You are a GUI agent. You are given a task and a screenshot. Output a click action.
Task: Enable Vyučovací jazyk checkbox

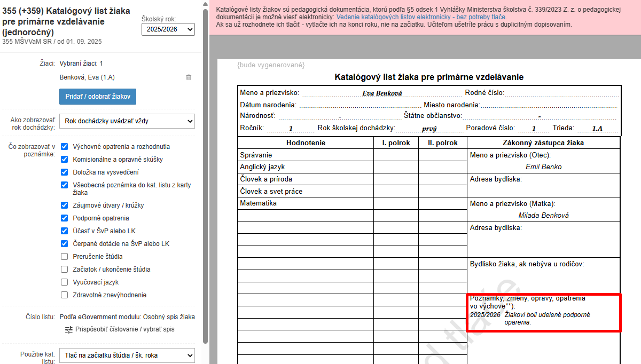point(64,282)
